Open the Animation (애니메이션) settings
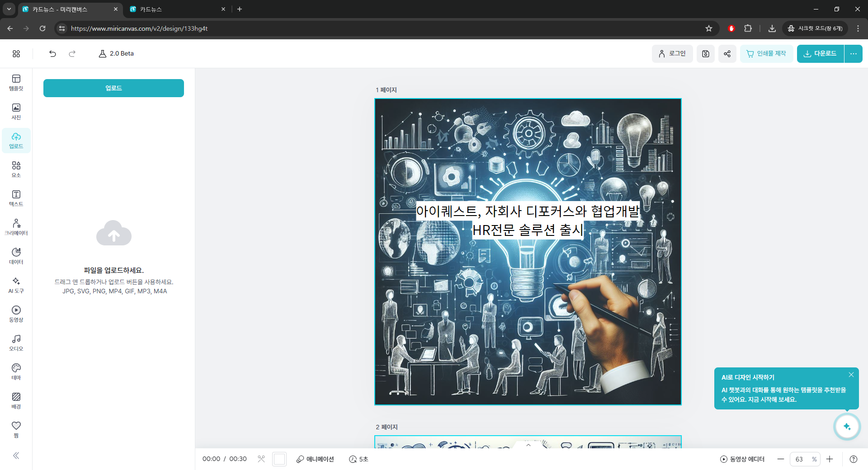Image resolution: width=868 pixels, height=470 pixels. [315, 459]
